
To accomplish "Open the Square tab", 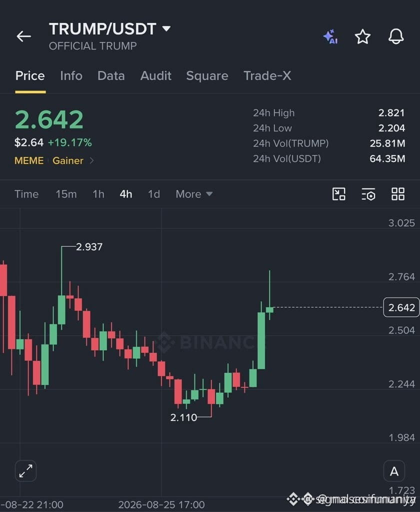I will point(207,76).
